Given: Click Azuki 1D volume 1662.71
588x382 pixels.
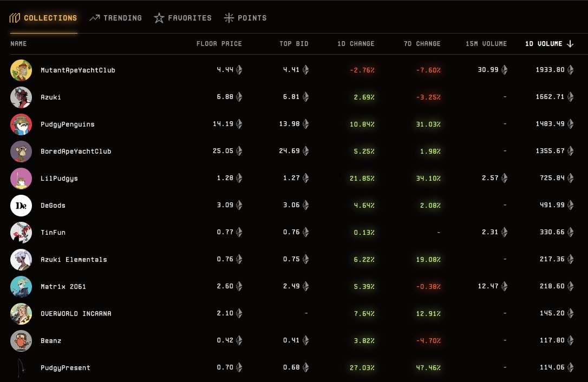Looking at the screenshot, I should [x=550, y=97].
